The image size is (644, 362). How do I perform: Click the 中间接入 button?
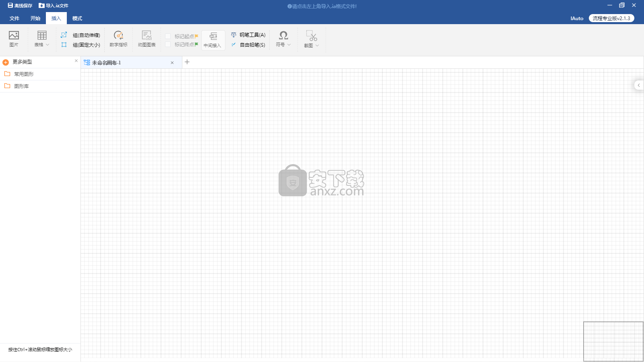coord(213,40)
